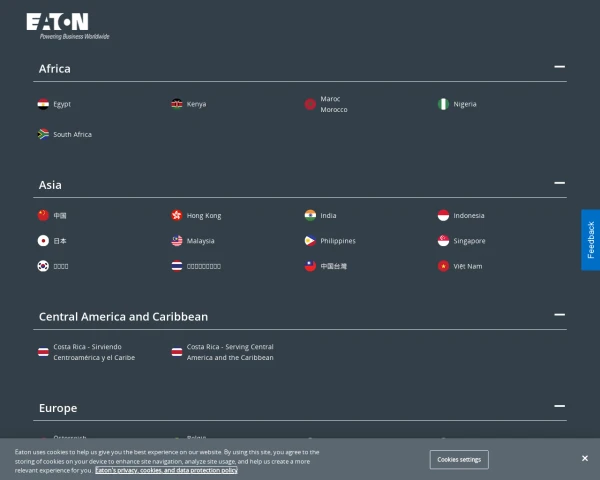The height and width of the screenshot is (480, 600).
Task: Click the South Africa flag icon
Action: pos(43,134)
